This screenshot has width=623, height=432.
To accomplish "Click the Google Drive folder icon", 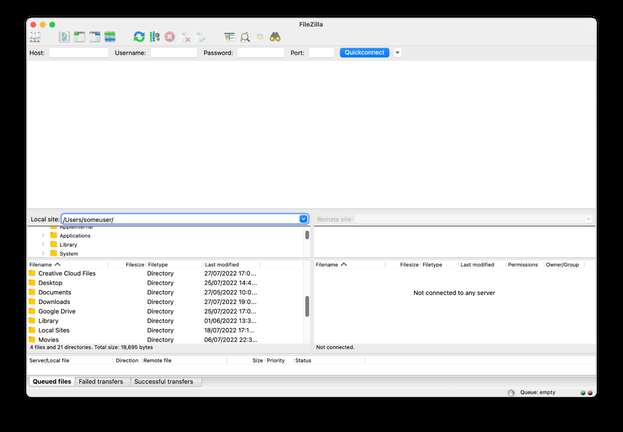I will click(x=32, y=311).
